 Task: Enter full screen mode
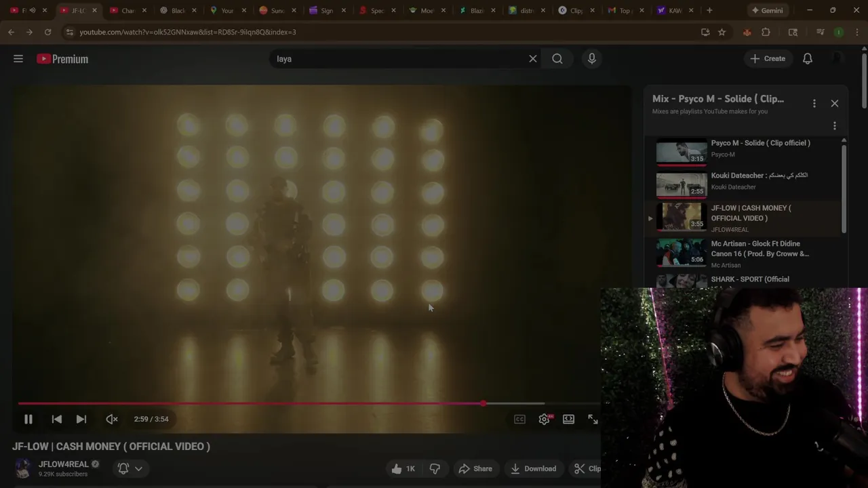click(x=593, y=420)
